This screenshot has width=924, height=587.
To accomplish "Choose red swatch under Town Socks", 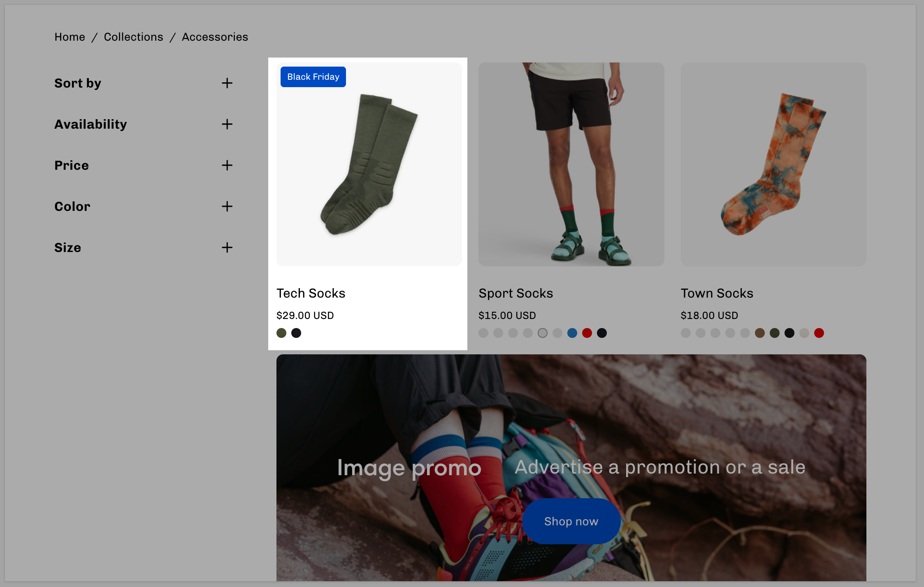I will [x=819, y=333].
